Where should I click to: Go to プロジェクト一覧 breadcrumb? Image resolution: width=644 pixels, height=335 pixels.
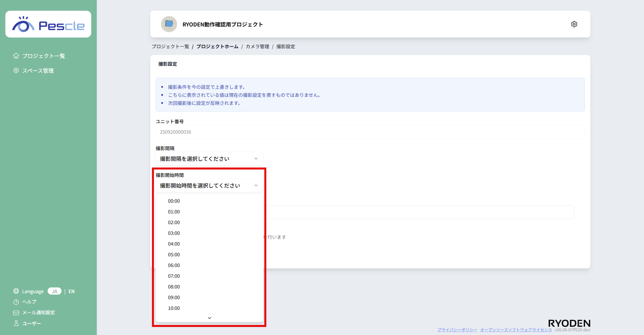pyautogui.click(x=170, y=47)
